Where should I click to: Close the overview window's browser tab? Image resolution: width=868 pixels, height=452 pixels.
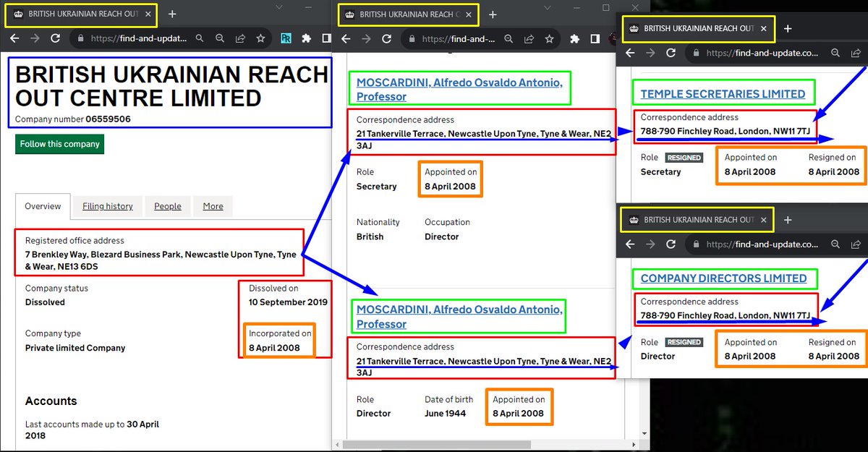[x=148, y=14]
